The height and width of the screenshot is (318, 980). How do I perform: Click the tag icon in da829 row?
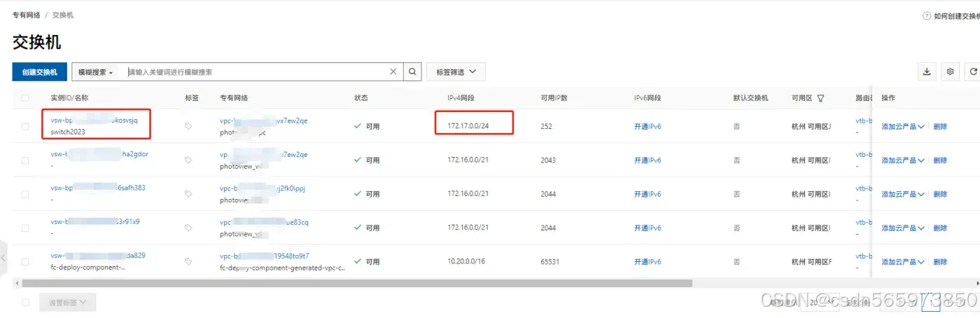(x=188, y=261)
